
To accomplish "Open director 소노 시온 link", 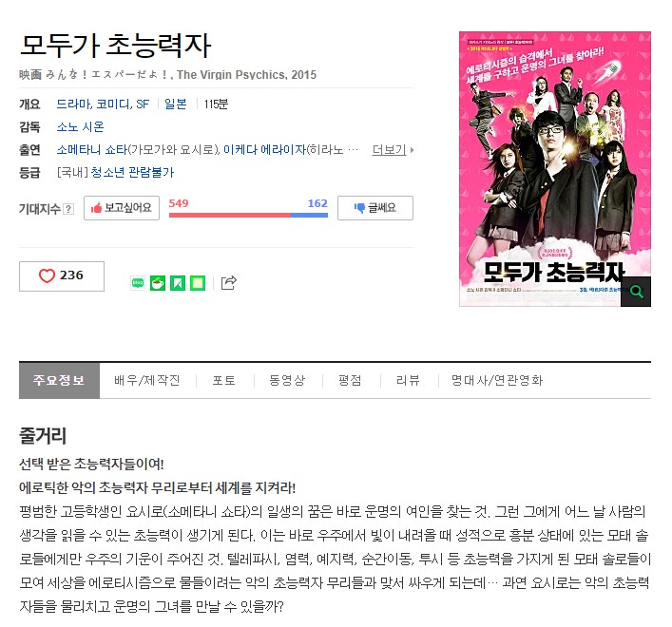I will [x=80, y=127].
